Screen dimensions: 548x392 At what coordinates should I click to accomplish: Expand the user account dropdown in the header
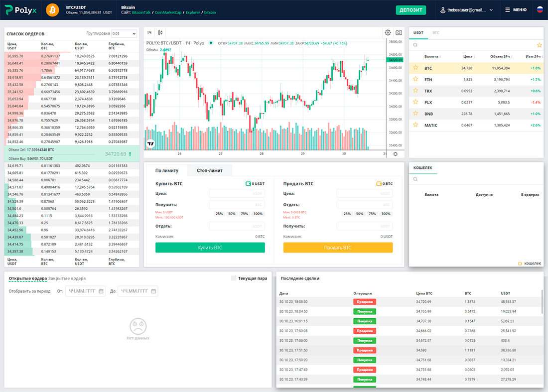(x=466, y=9)
